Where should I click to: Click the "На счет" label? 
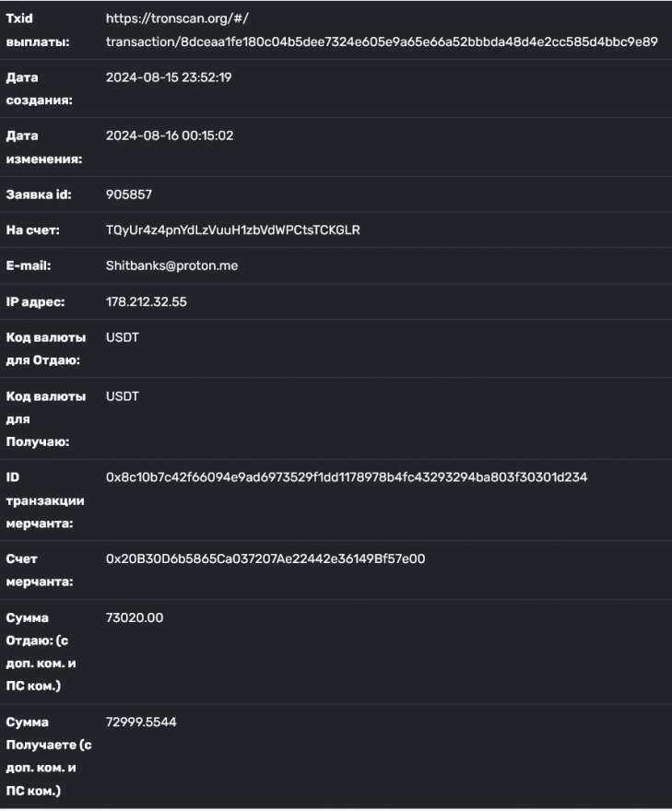[x=32, y=229]
